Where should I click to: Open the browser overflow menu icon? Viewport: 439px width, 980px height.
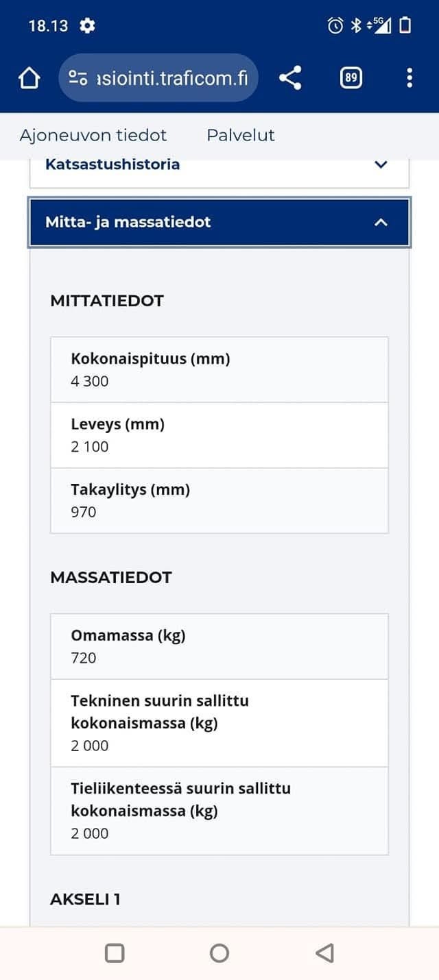[409, 77]
